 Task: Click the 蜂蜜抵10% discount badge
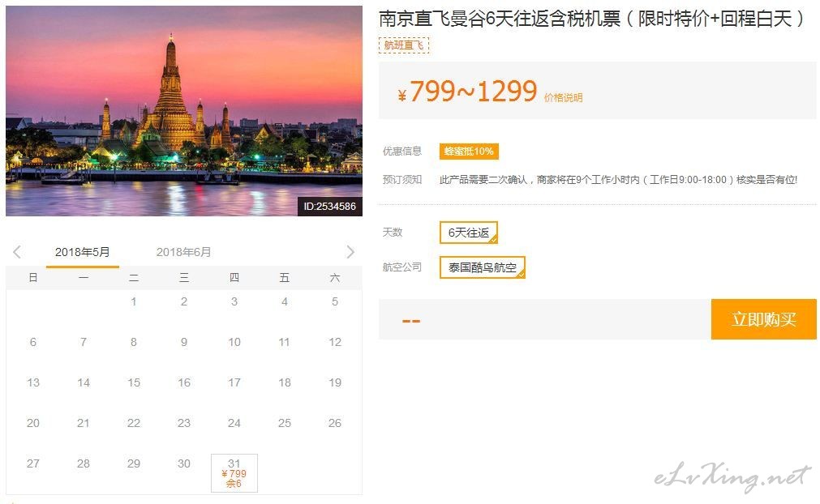point(469,152)
